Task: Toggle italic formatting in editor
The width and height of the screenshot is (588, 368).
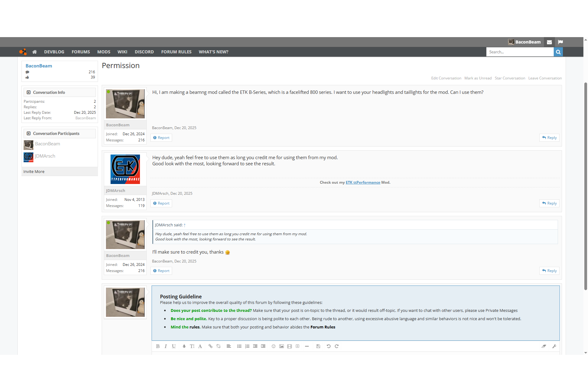Action: (166, 346)
